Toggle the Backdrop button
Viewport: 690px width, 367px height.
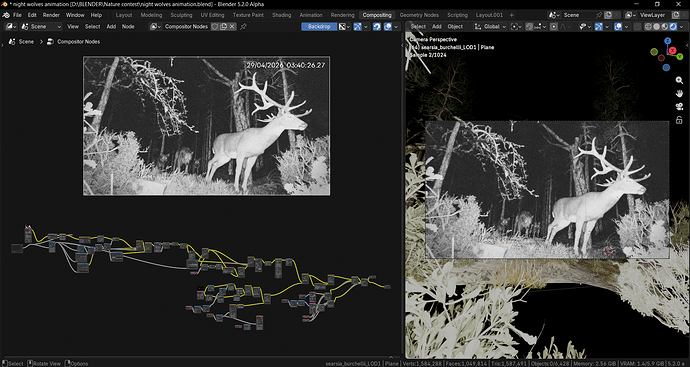(x=319, y=26)
